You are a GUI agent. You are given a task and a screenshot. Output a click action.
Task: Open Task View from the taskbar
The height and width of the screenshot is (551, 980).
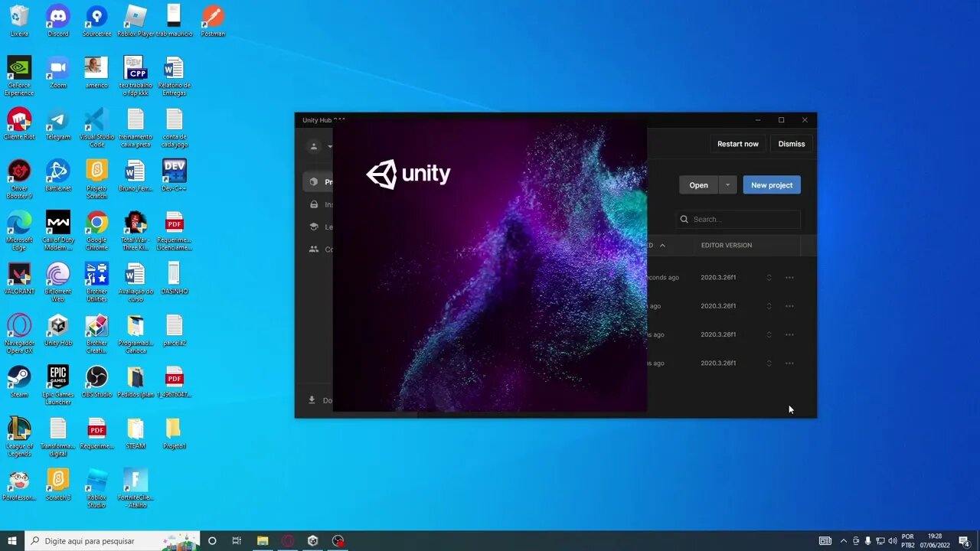237,541
